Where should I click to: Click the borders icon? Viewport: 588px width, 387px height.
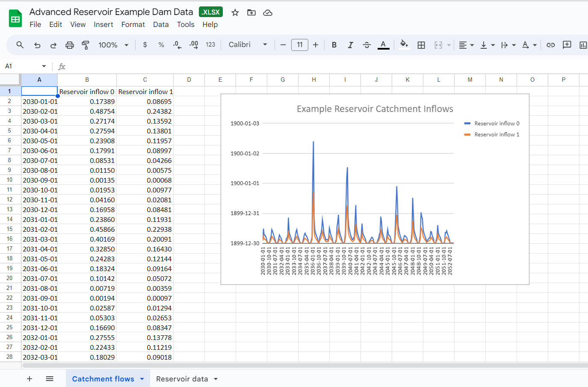pos(421,45)
